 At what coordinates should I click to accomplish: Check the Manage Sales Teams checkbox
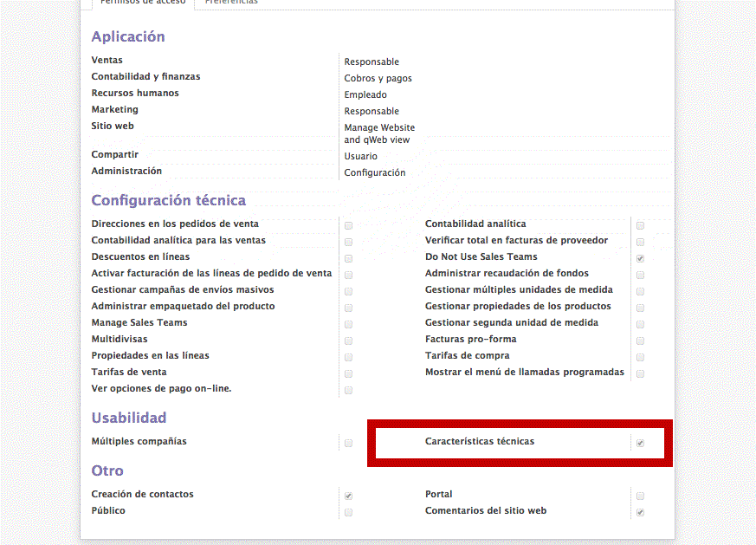click(348, 324)
